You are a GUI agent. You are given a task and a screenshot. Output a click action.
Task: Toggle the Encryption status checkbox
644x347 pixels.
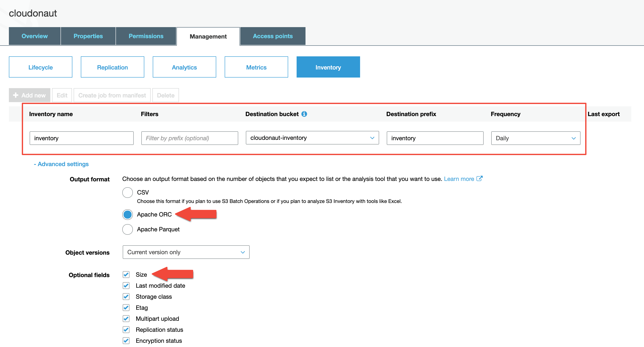coord(126,341)
